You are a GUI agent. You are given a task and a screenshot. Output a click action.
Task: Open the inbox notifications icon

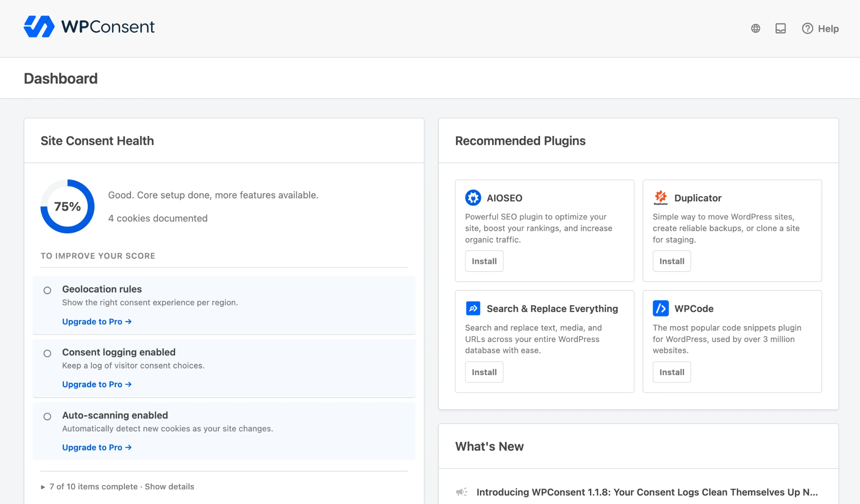coord(781,29)
